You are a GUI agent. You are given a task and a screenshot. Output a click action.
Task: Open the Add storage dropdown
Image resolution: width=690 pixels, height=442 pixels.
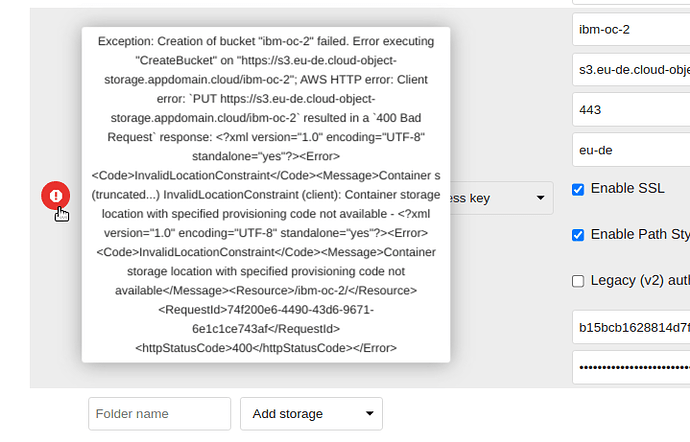(311, 414)
